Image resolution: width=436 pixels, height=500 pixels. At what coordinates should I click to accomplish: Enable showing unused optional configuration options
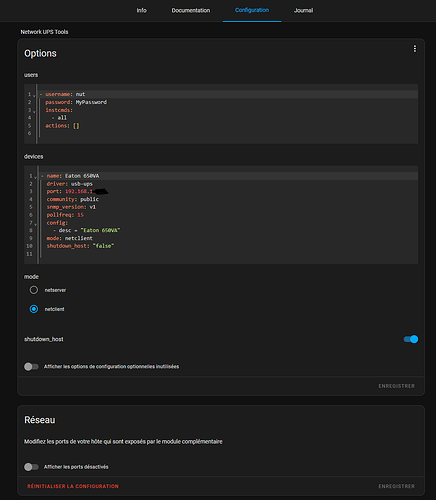point(31,367)
